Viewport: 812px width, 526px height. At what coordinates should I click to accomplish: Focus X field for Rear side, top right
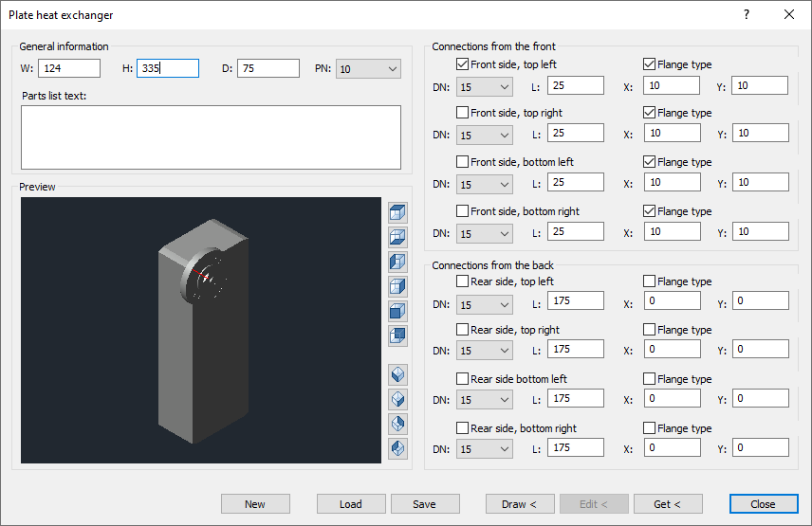(673, 349)
